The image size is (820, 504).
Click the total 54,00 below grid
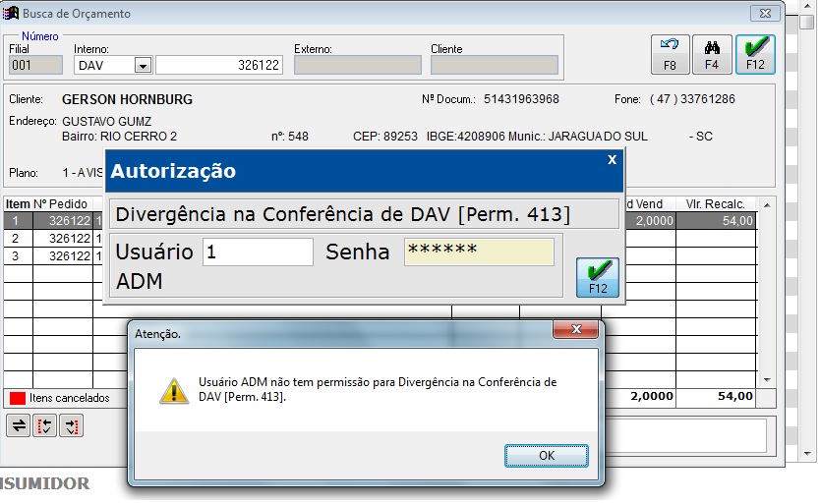tap(734, 396)
